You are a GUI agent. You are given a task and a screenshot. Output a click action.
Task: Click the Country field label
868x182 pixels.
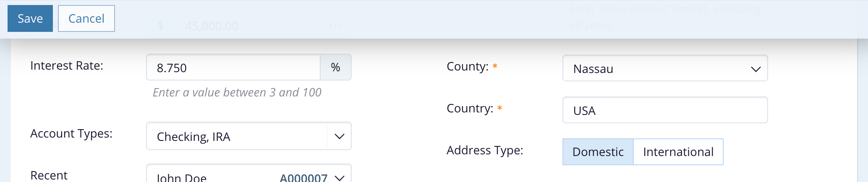pyautogui.click(x=470, y=109)
